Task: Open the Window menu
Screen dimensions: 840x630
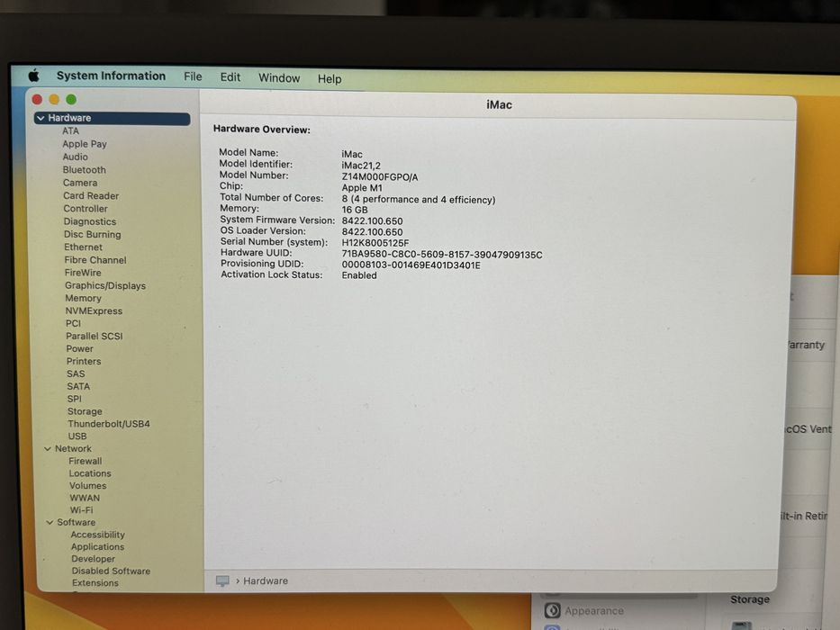Action: click(279, 78)
